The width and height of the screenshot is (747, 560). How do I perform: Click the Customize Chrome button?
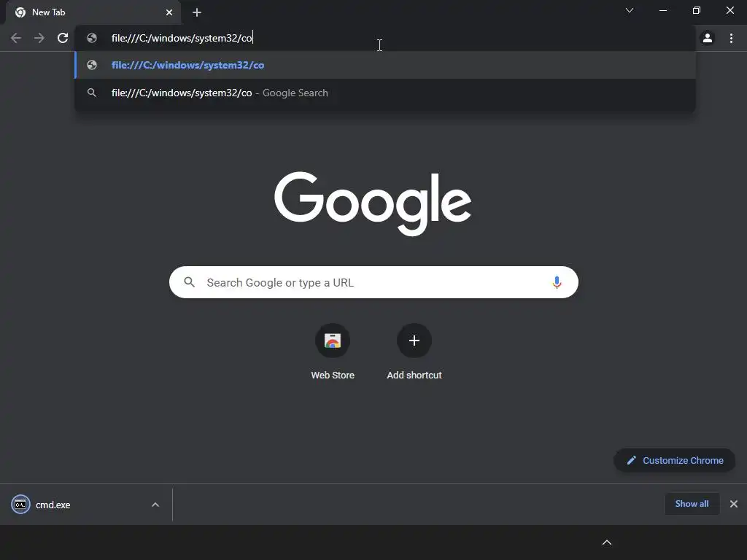click(x=674, y=461)
